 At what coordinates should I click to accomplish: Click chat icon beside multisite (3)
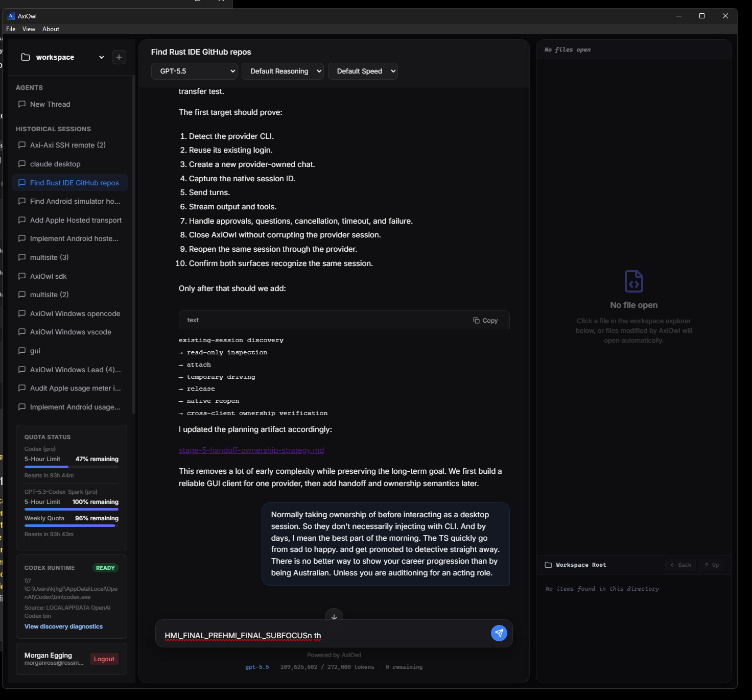tap(22, 257)
